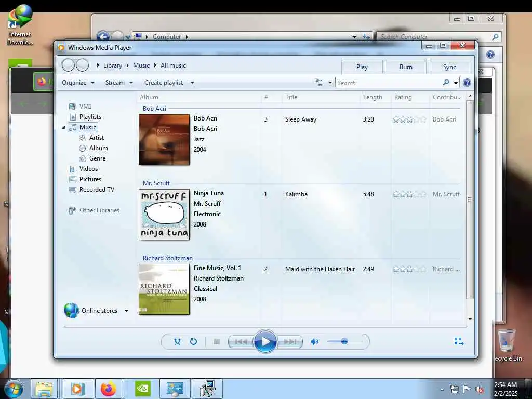Open Media Player help question icon
This screenshot has height=399, width=532.
(x=467, y=83)
